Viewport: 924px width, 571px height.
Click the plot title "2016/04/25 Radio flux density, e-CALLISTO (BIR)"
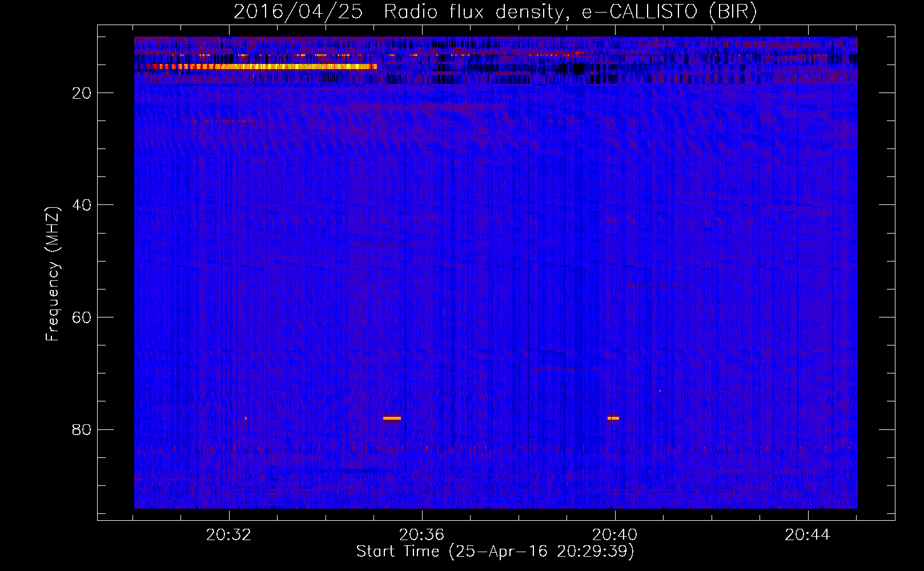pyautogui.click(x=495, y=12)
